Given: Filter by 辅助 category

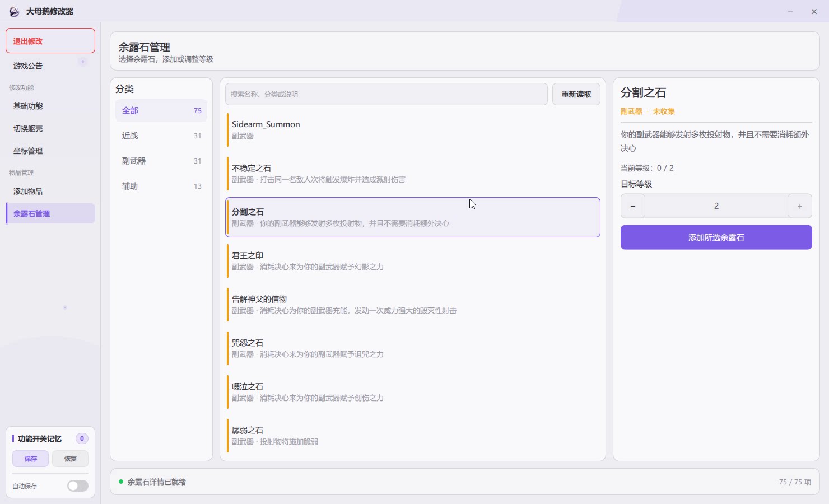Looking at the screenshot, I should click(161, 186).
